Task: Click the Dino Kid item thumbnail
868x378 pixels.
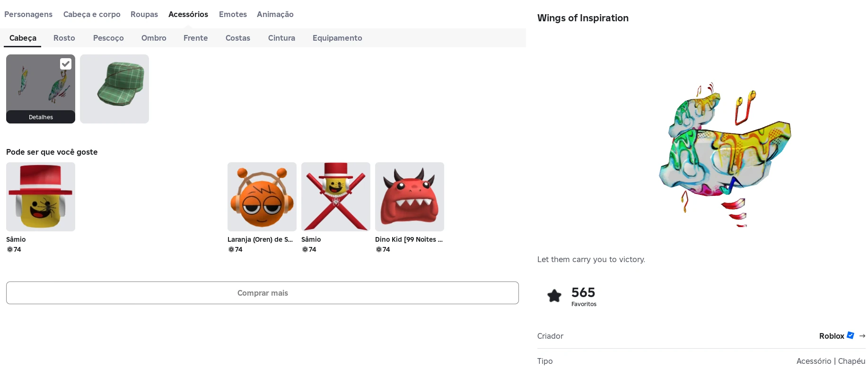Action: pyautogui.click(x=409, y=196)
